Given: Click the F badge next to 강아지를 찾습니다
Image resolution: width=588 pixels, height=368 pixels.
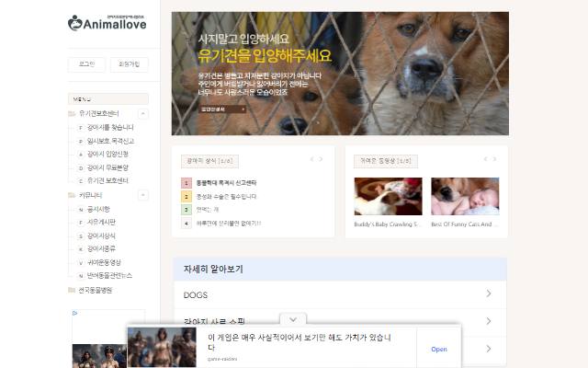Looking at the screenshot, I should pyautogui.click(x=81, y=128).
